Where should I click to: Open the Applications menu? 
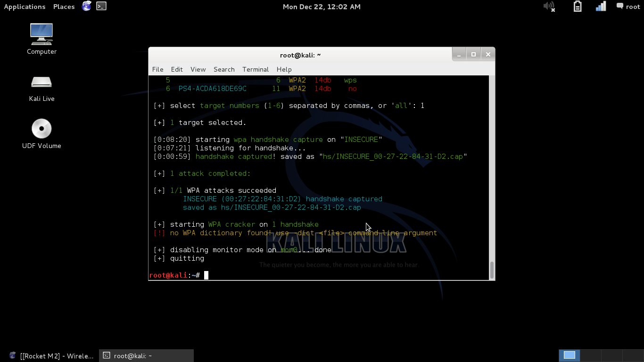pyautogui.click(x=25, y=7)
